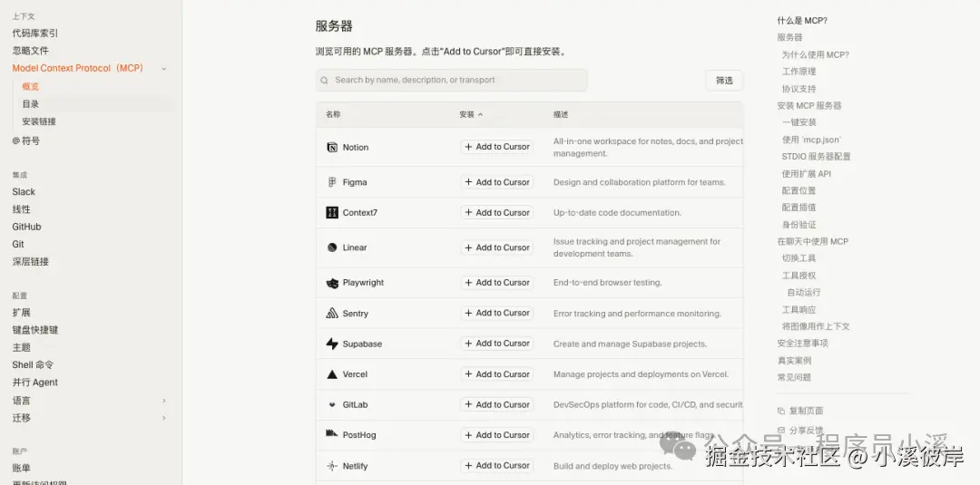Collapse Model Context Protocol (MCP) section
The width and height of the screenshot is (980, 485).
click(x=163, y=69)
